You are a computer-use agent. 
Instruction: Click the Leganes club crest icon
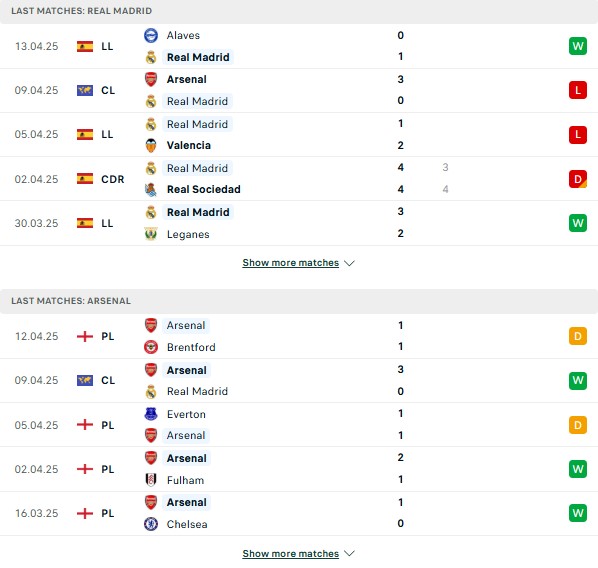[x=151, y=234]
